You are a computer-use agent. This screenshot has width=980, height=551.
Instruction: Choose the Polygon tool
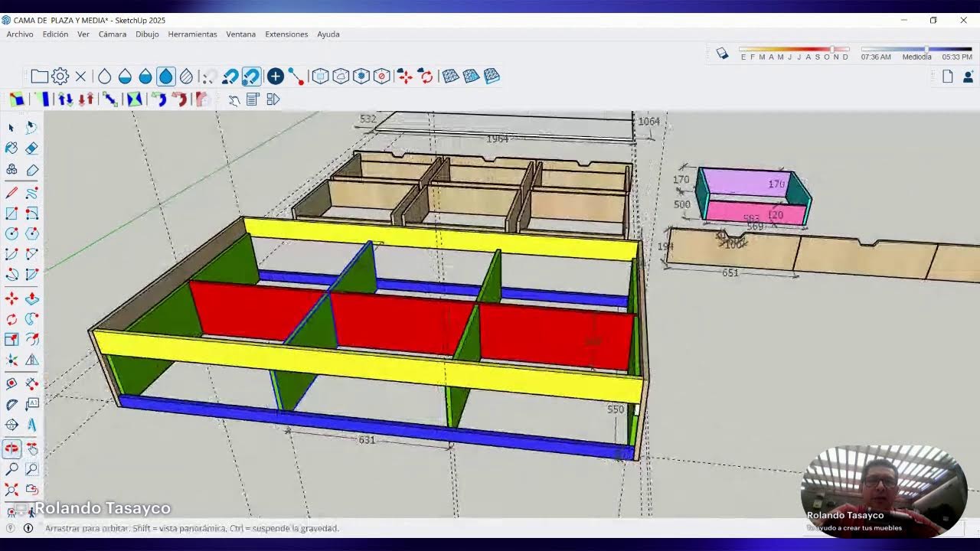(x=31, y=234)
